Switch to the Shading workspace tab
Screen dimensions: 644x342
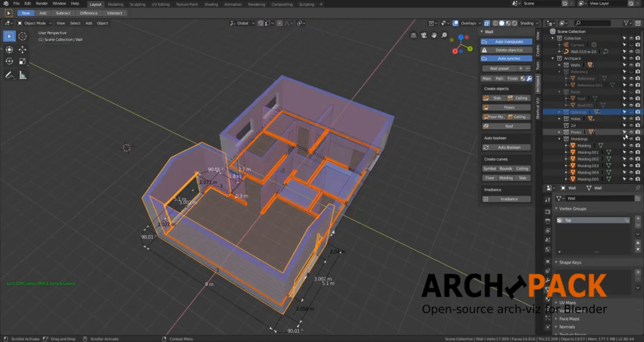[x=211, y=4]
